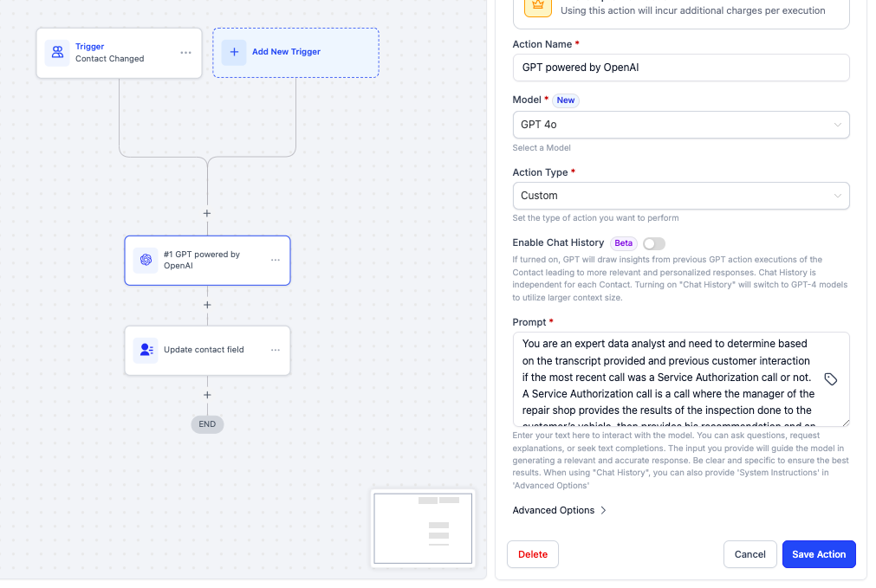Open the Model dropdown showing GPT 4o

pyautogui.click(x=680, y=125)
